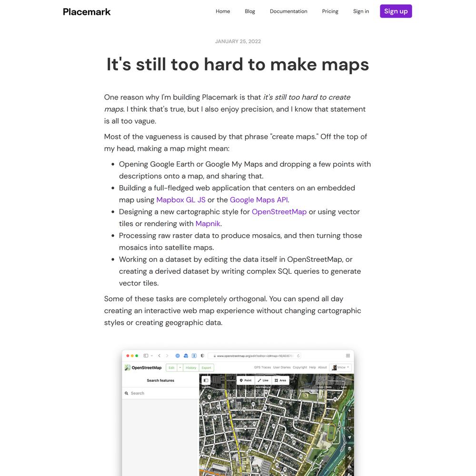This screenshot has width=476, height=476.
Task: Click User Diaries in the OSM header
Action: (282, 367)
